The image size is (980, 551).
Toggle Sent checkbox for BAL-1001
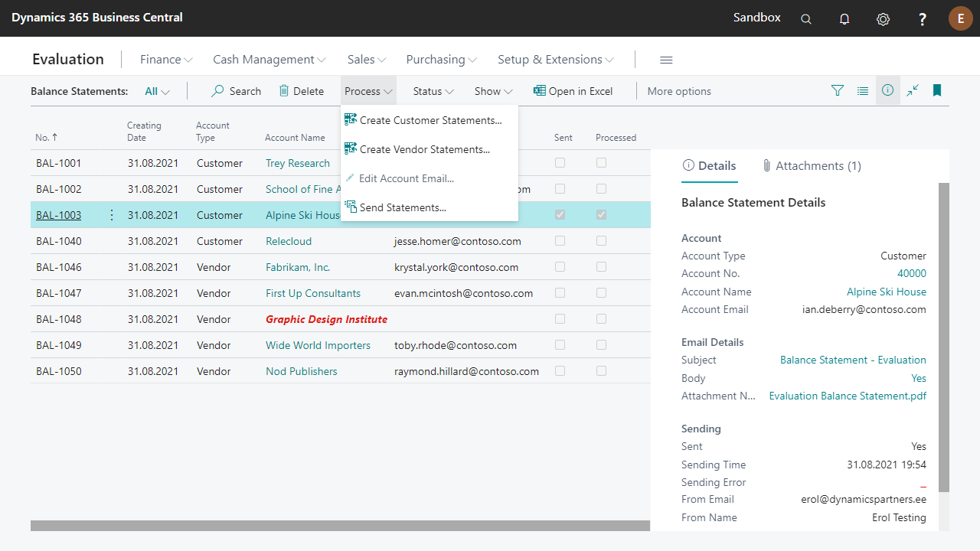(x=560, y=163)
